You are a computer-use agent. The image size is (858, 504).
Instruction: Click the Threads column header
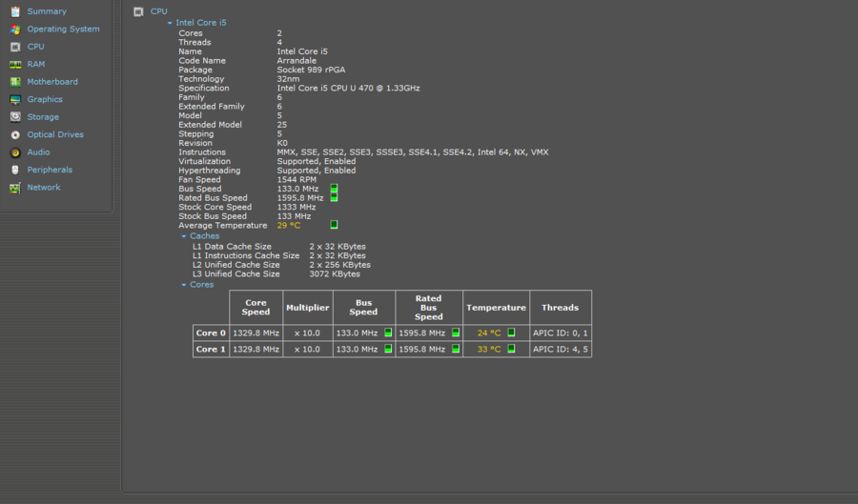[561, 308]
